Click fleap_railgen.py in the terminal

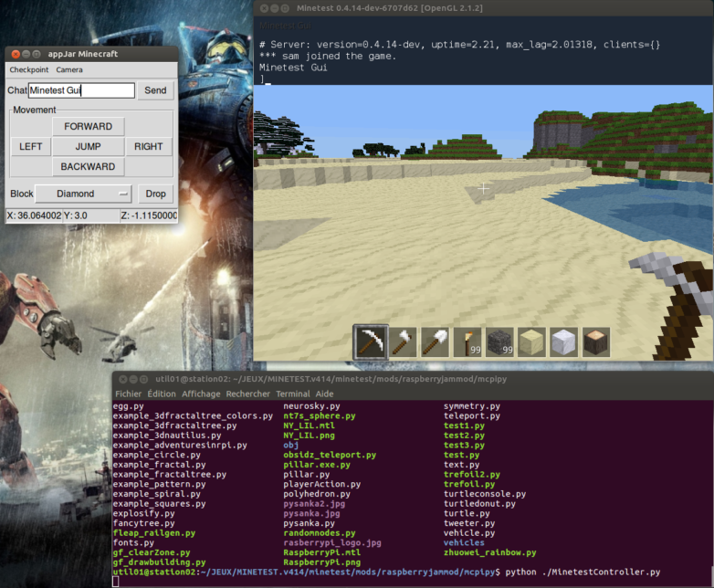coord(154,532)
